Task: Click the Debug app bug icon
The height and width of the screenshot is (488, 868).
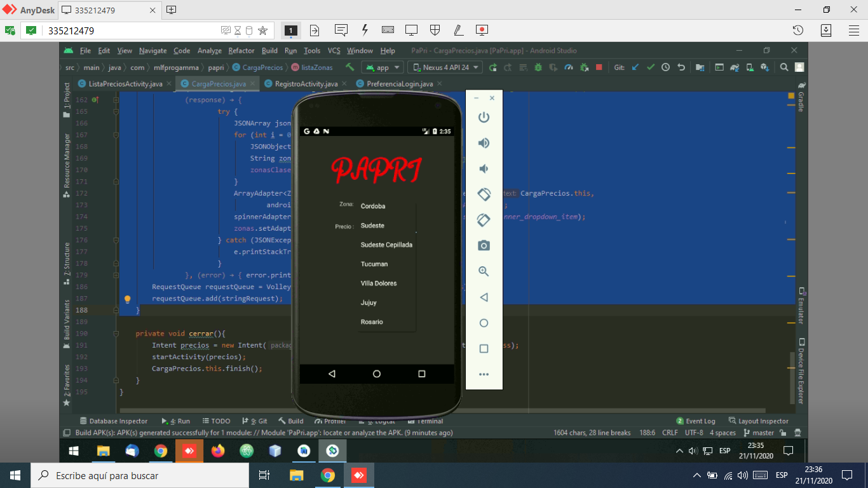Action: [538, 67]
